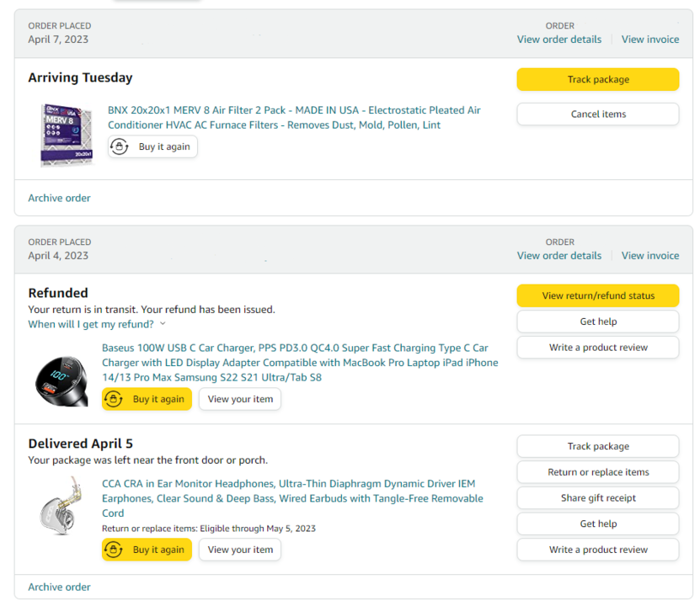Track package for the April 7 order
This screenshot has width=700, height=606.
pos(597,79)
